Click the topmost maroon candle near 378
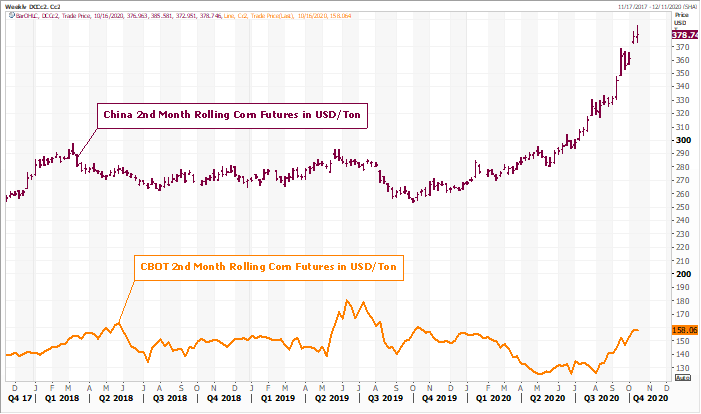This screenshot has height=414, width=701. coord(638,36)
